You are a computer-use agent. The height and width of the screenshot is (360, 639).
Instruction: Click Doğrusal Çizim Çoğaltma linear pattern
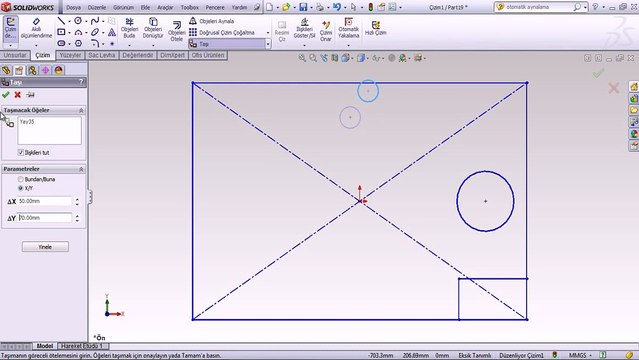(x=222, y=32)
